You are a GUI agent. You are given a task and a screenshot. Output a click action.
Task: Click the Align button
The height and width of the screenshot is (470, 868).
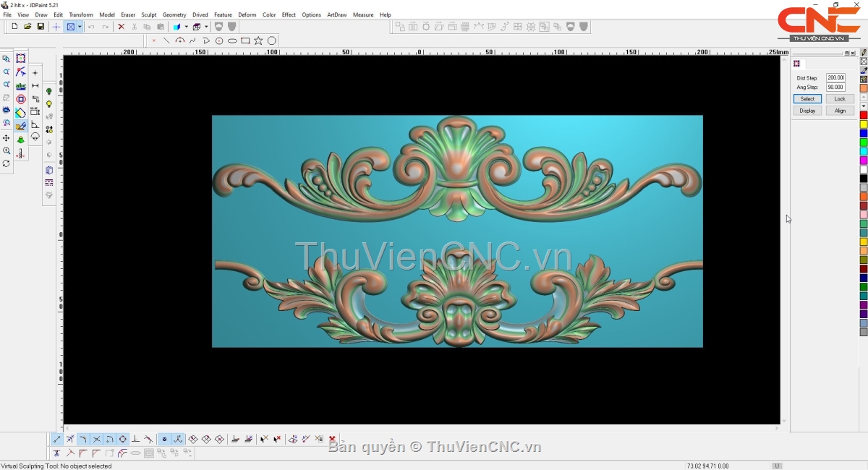coord(840,111)
